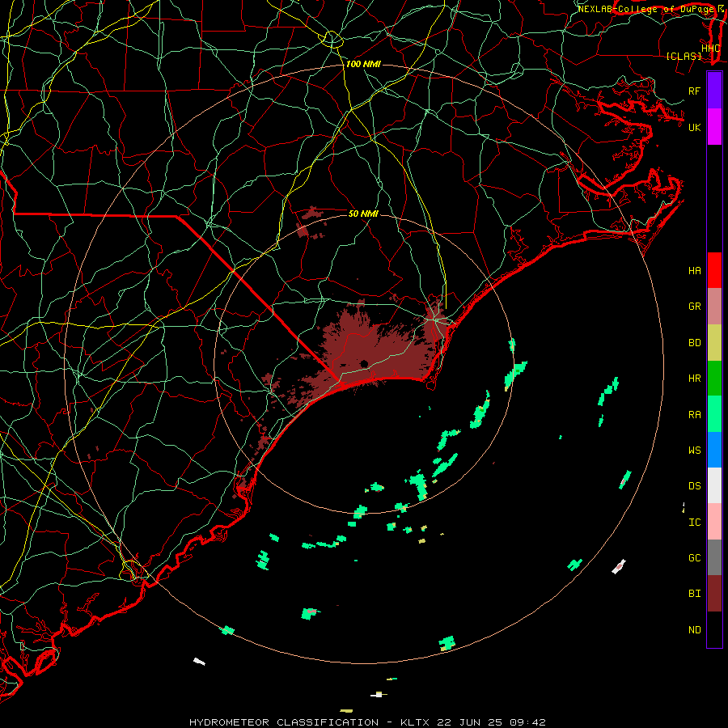Click the GR pink legend swatch
The width and height of the screenshot is (728, 728).
[x=714, y=307]
